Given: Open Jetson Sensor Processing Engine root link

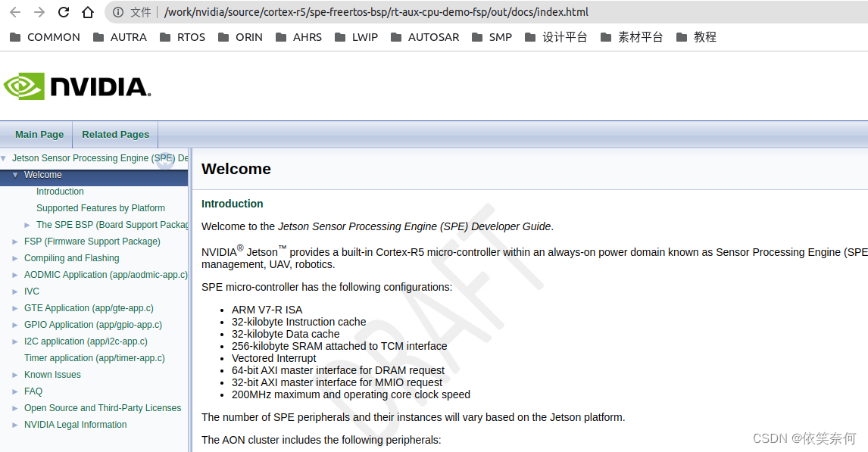Looking at the screenshot, I should pos(100,158).
